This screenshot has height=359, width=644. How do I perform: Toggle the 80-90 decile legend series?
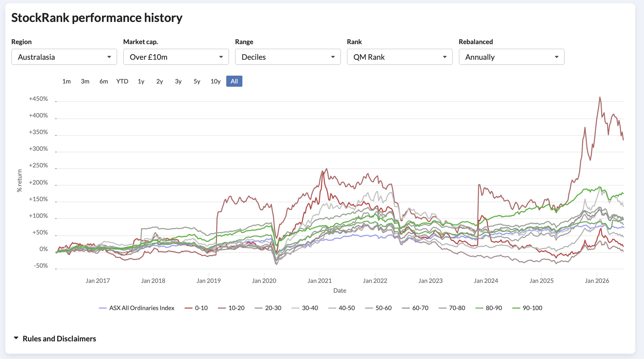(x=489, y=308)
